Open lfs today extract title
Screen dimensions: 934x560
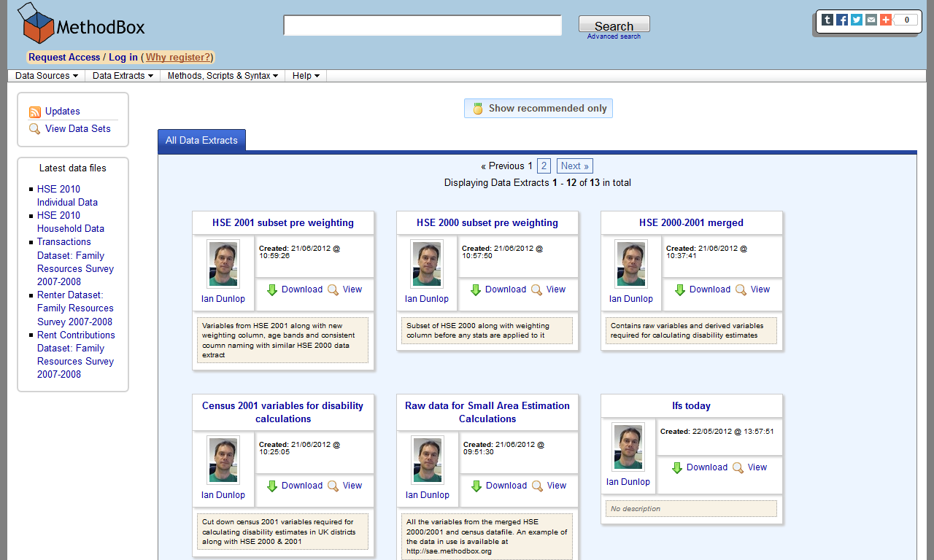[x=692, y=406]
